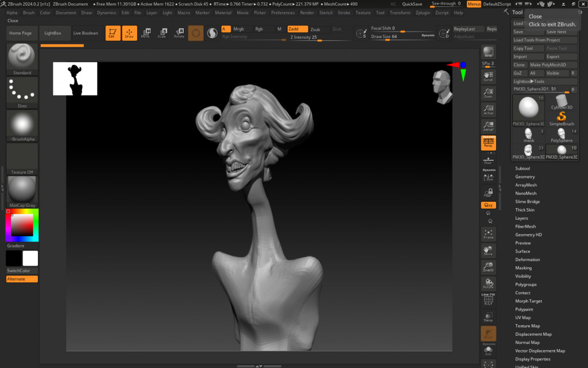Click the right-shelf Move view icon
The height and width of the screenshot is (368, 588).
click(x=488, y=251)
